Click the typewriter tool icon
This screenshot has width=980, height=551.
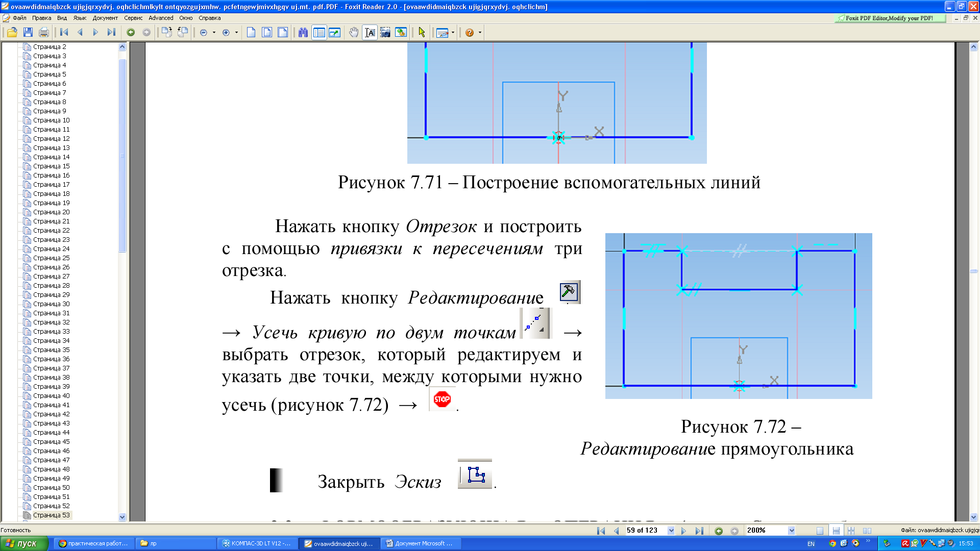click(443, 33)
